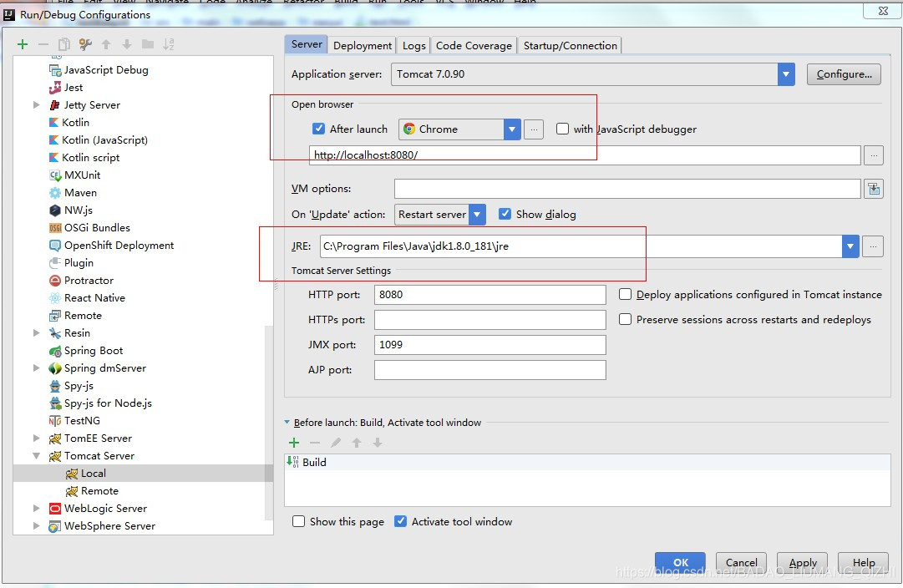Enable with JavaScript debugger checkbox

click(563, 129)
